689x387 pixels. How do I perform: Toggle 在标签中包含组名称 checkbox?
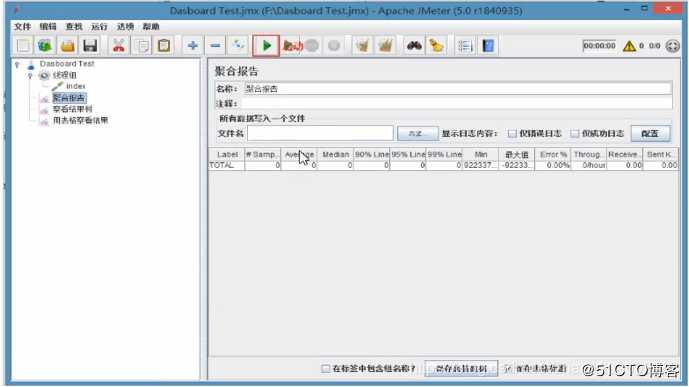325,369
